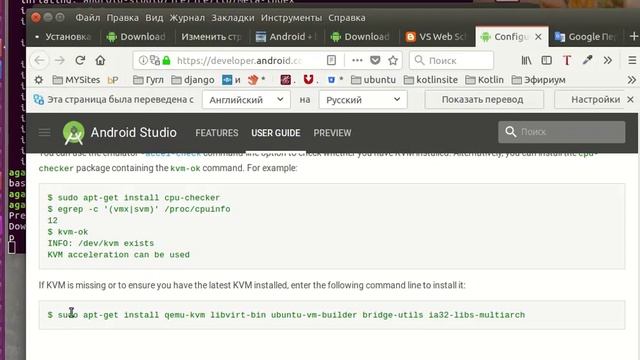Save page to Pocket
Image resolution: width=640 pixels, height=360 pixels.
[x=375, y=60]
